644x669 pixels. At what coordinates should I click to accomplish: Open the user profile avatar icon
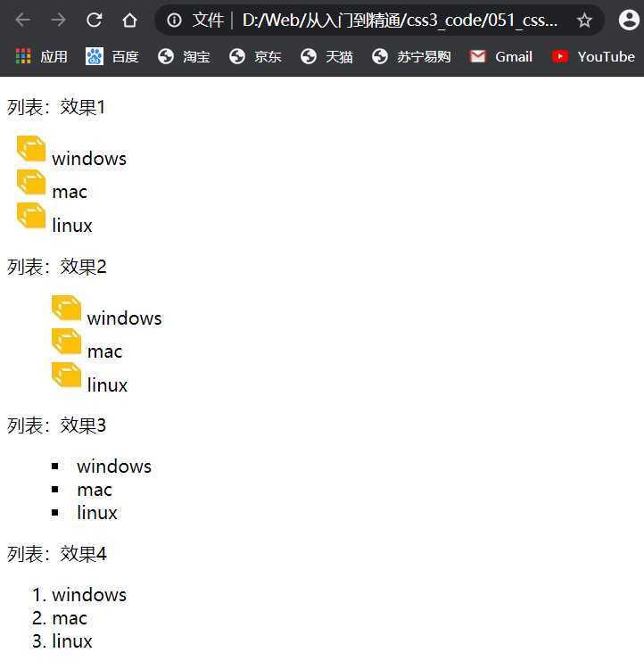pos(629,20)
